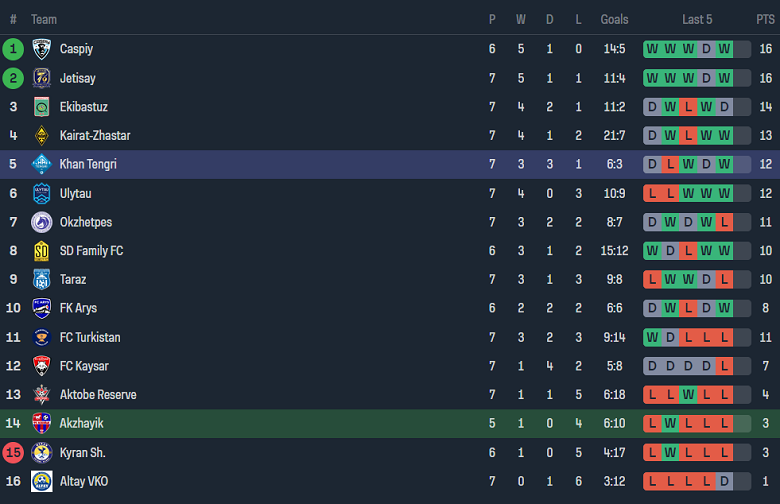This screenshot has width=780, height=504.
Task: Open the FC Kaysar club badge
Action: click(x=41, y=366)
